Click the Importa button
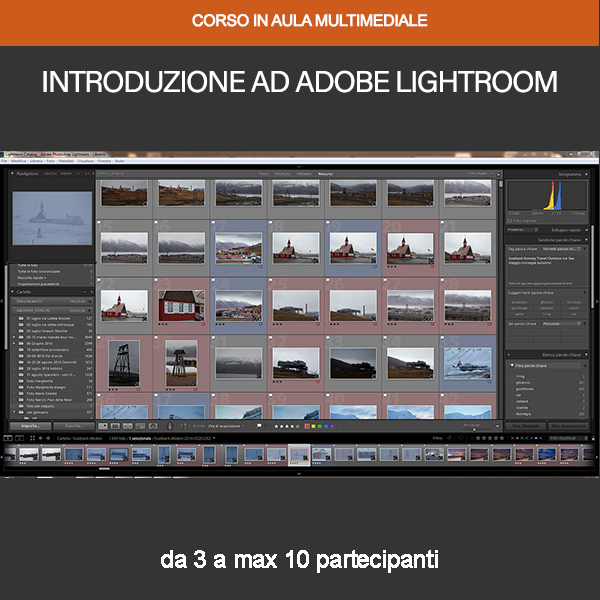Viewport: 600px width, 600px height. [30, 426]
